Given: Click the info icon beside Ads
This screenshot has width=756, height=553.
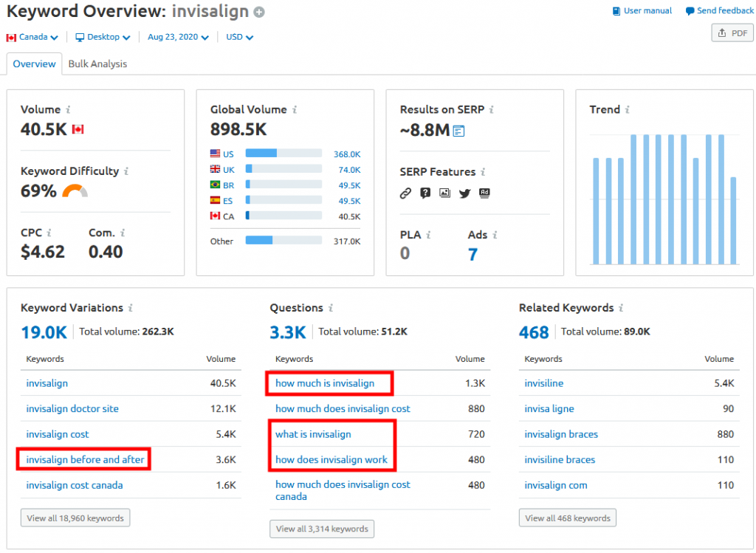Looking at the screenshot, I should (x=495, y=236).
